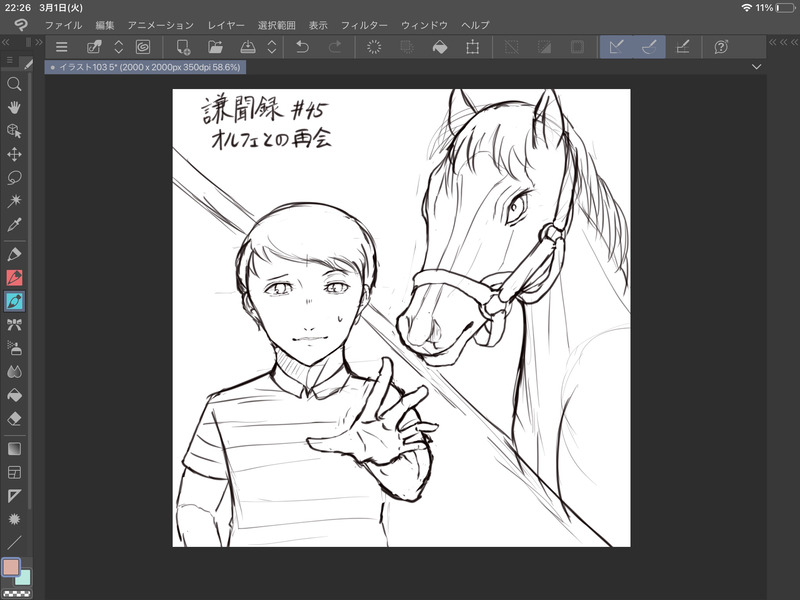Pick the pink main color swatch
800x600 pixels.
[11, 567]
